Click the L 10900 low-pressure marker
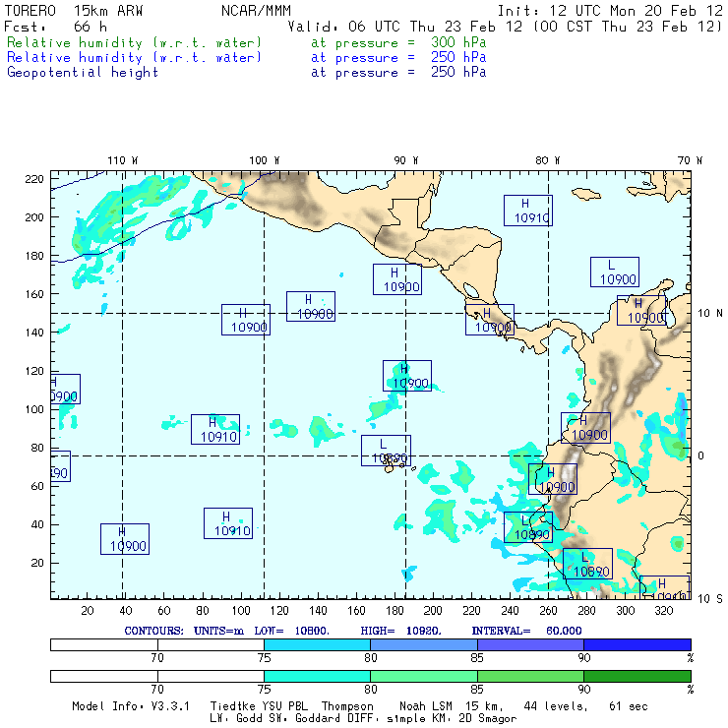The height and width of the screenshot is (728, 728). pyautogui.click(x=615, y=272)
